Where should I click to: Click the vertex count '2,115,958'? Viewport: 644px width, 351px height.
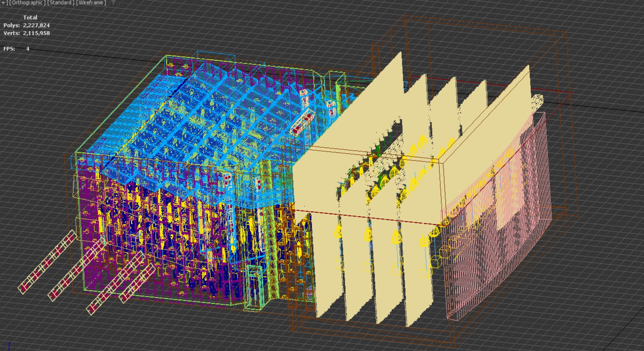click(37, 33)
